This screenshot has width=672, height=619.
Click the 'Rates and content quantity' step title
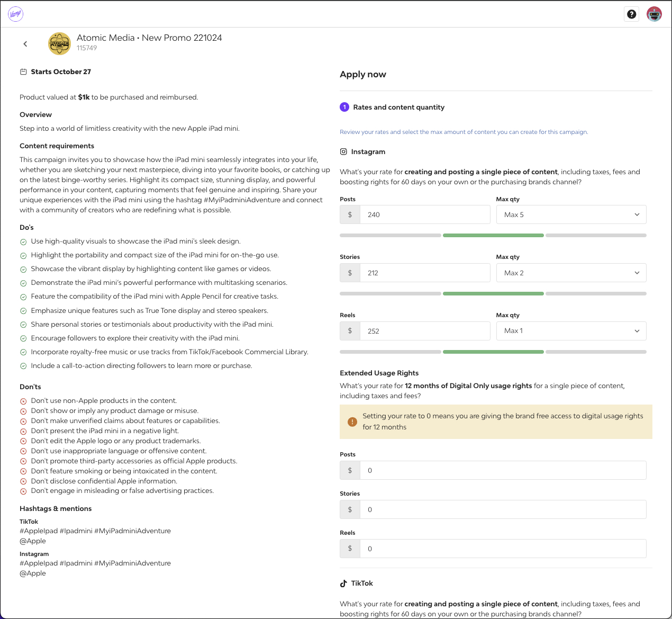coord(399,107)
